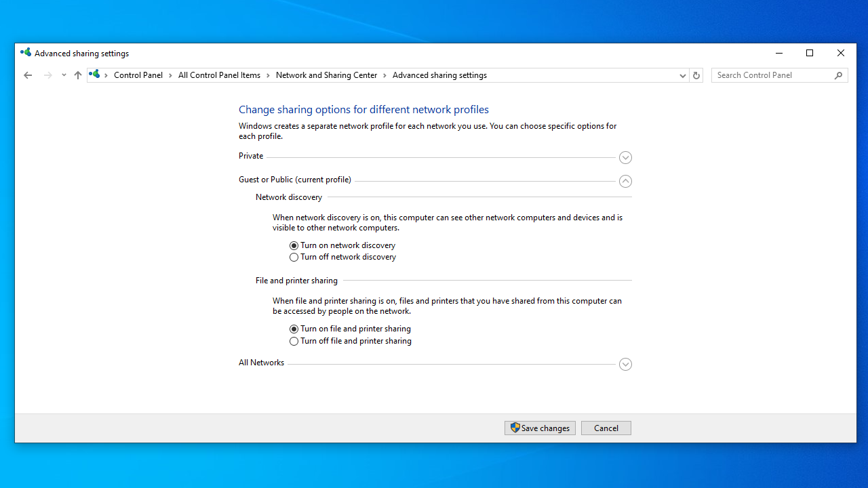Click the Back navigation arrow
The image size is (868, 488).
(28, 75)
